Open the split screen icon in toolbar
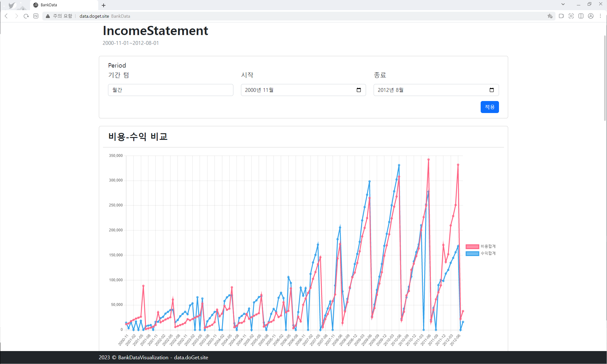Viewport: 607px width, 364px height. (581, 16)
